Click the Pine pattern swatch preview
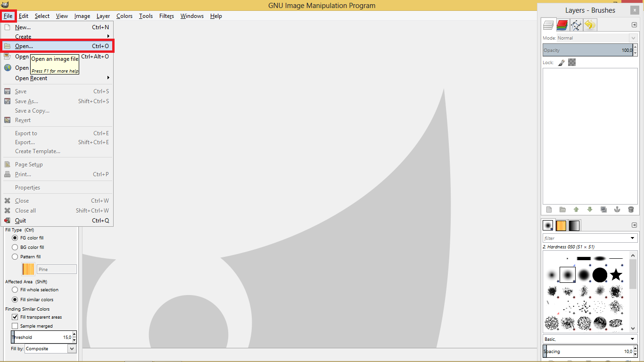644x362 pixels. (28, 269)
